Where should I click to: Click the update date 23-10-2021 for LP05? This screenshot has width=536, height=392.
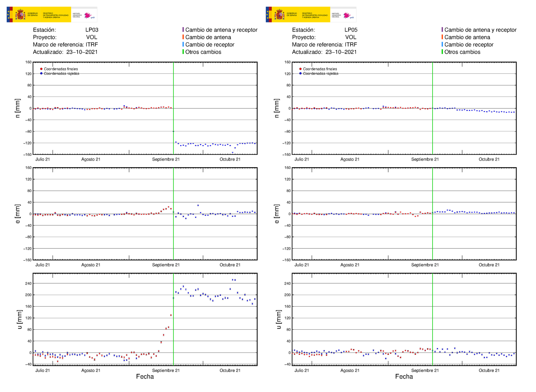click(341, 52)
